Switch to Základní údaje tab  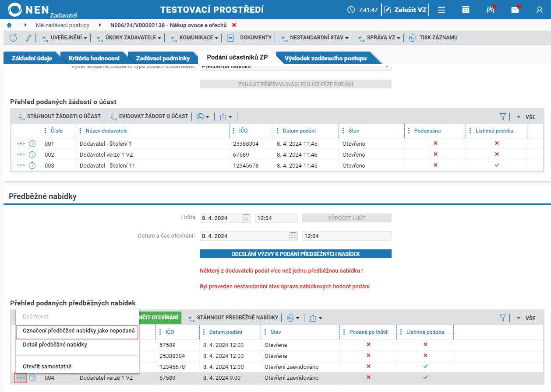click(x=32, y=58)
